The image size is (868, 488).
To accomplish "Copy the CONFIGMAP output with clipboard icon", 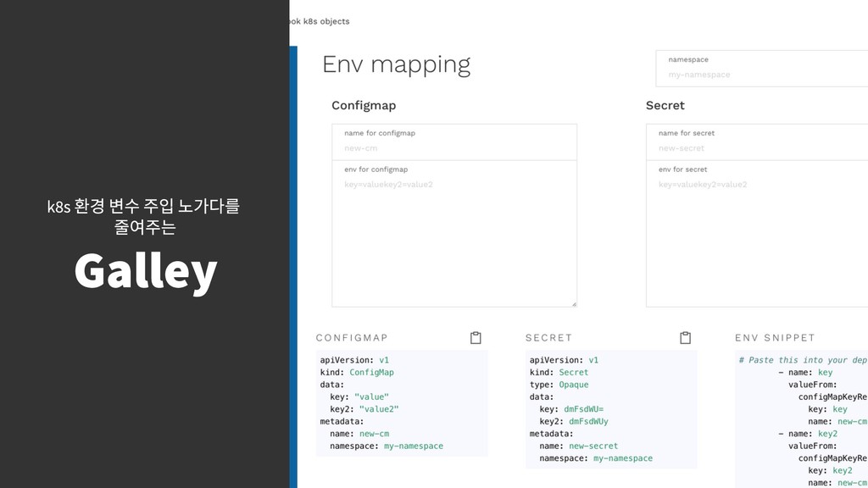I will (x=476, y=338).
